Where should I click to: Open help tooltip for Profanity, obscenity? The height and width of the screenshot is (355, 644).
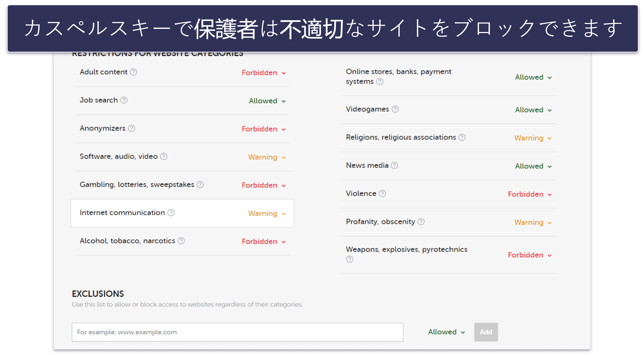[x=421, y=222]
